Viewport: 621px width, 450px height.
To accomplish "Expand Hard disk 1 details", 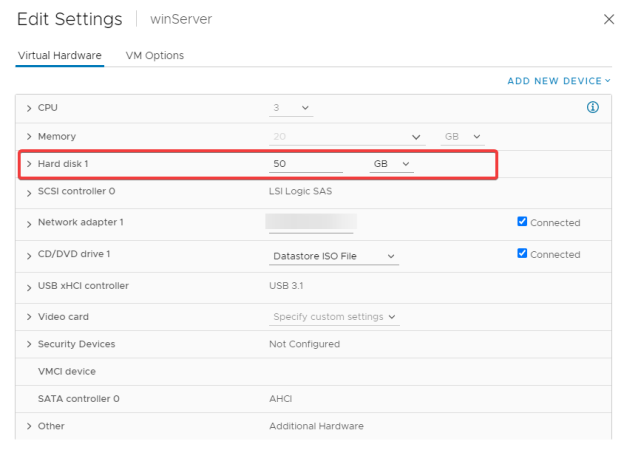I will tap(29, 164).
